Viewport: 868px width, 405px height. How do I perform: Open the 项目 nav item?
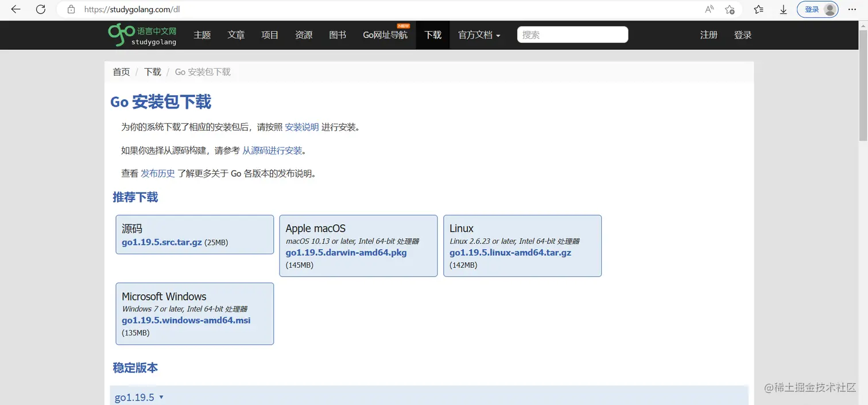pos(270,35)
